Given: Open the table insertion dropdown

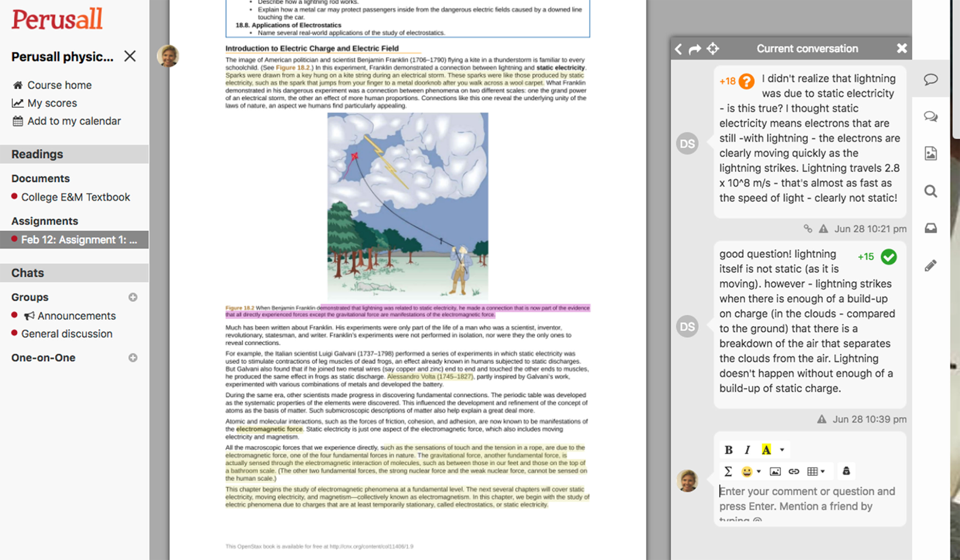Looking at the screenshot, I should click(822, 471).
